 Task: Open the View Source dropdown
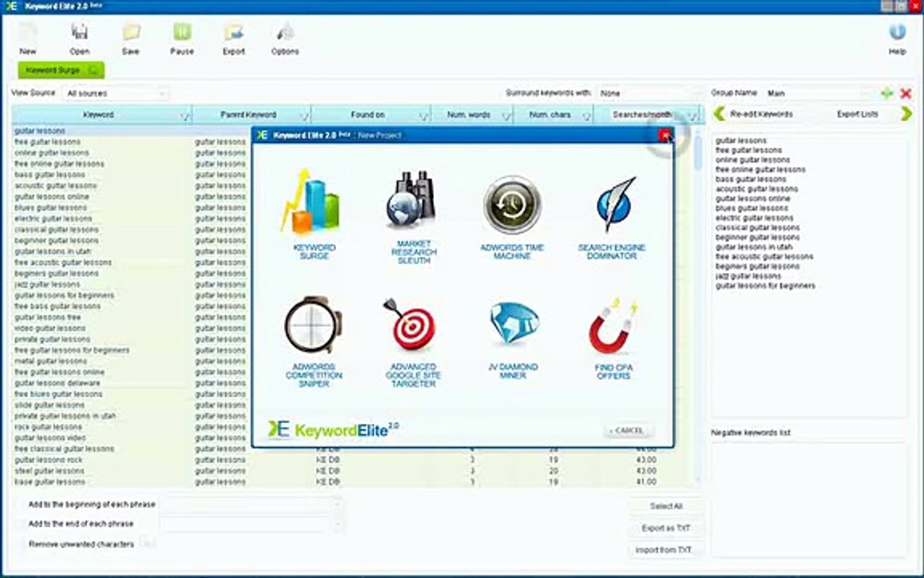tap(115, 93)
